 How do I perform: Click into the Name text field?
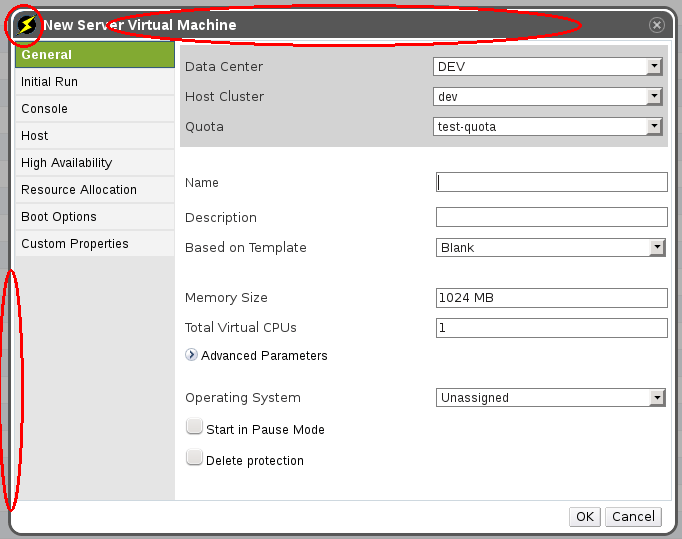tap(551, 182)
